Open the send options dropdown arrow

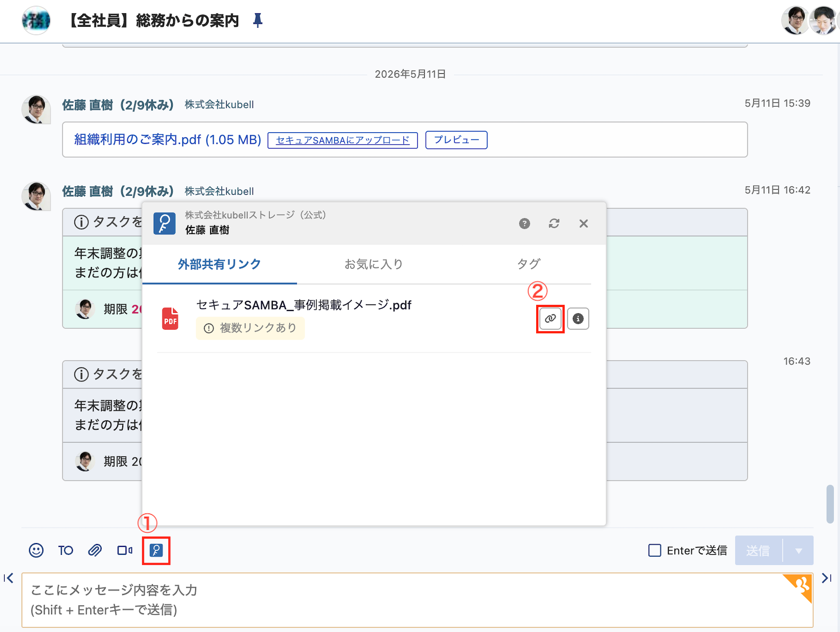coord(799,550)
